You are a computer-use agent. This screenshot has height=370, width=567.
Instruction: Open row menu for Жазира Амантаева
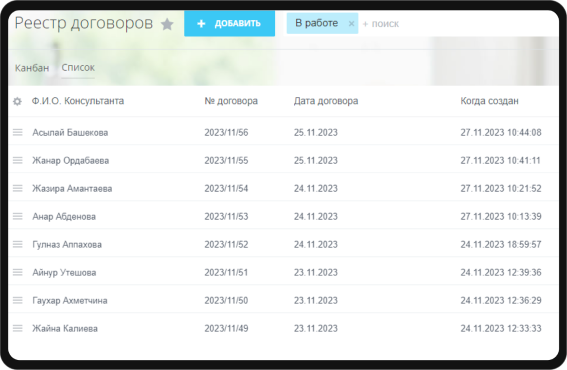tap(18, 188)
